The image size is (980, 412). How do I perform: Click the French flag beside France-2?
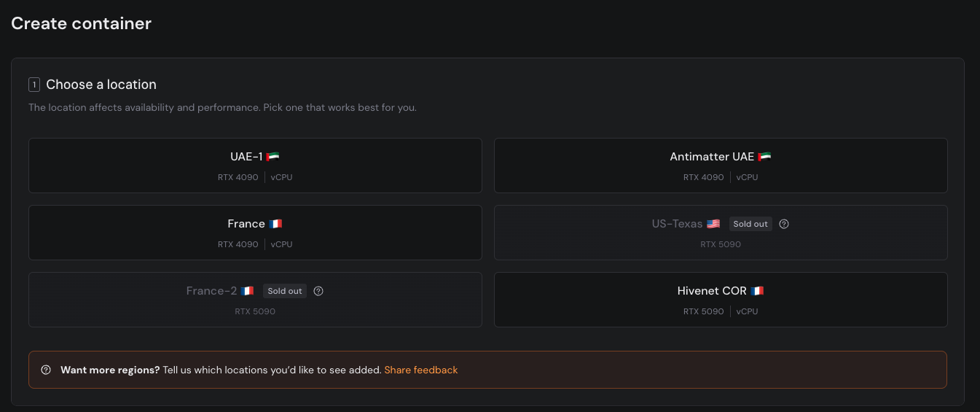tap(247, 291)
